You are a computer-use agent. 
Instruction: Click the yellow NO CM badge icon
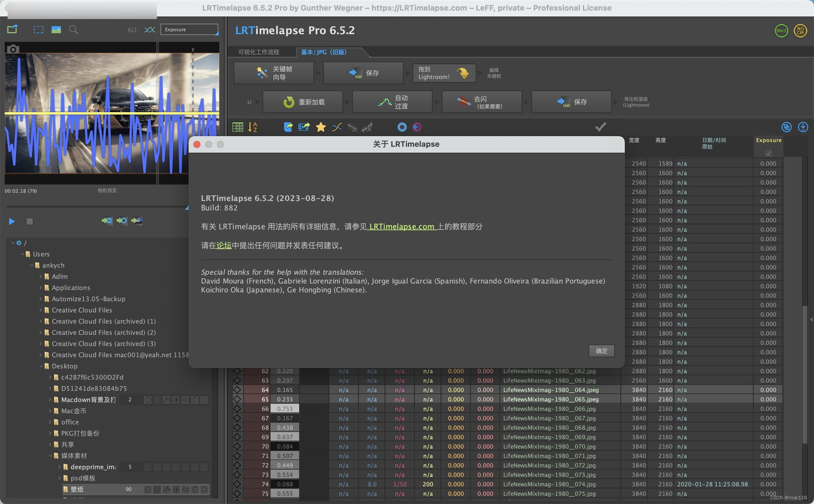point(800,31)
